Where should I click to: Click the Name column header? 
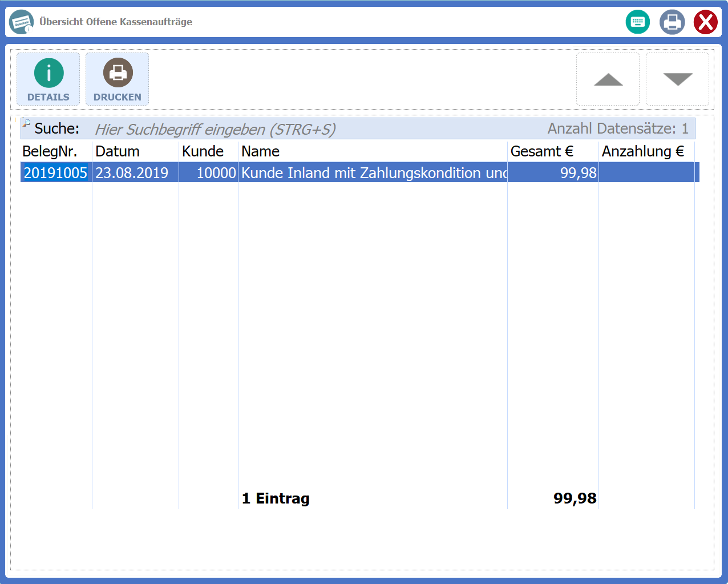pyautogui.click(x=260, y=151)
